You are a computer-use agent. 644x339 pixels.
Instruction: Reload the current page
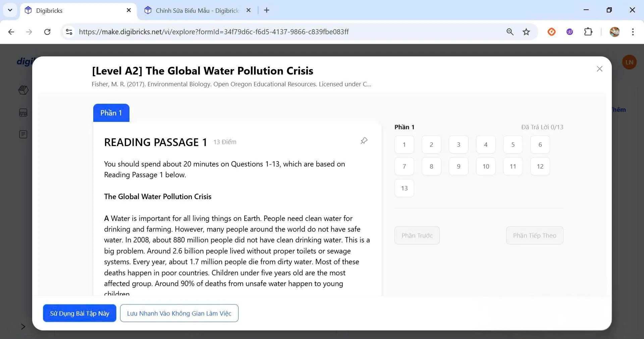(47, 32)
